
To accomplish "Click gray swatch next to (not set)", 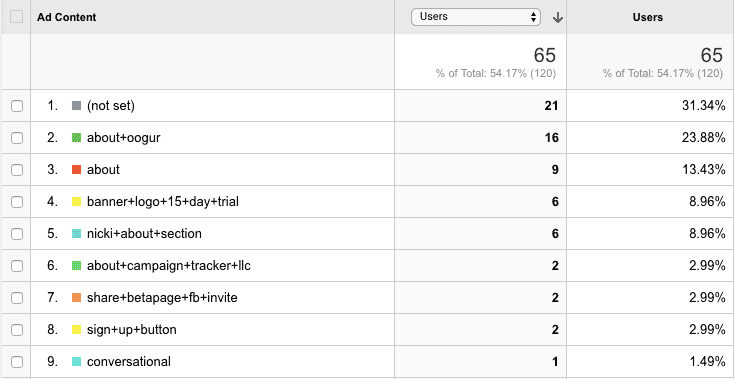I will [x=76, y=106].
